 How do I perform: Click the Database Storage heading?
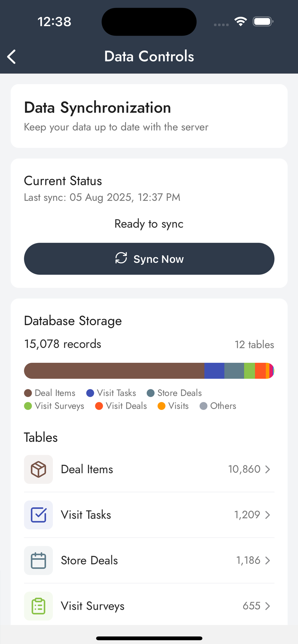[73, 321]
